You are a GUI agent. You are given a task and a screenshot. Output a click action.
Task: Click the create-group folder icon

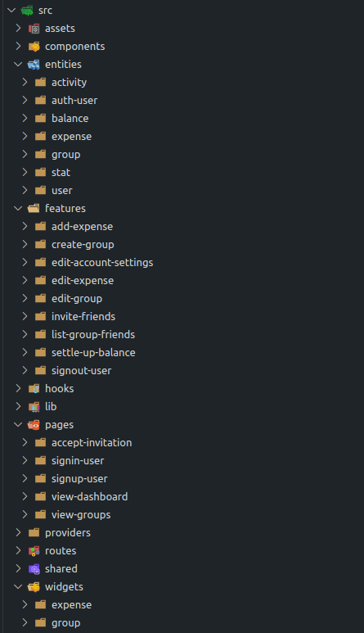click(40, 245)
